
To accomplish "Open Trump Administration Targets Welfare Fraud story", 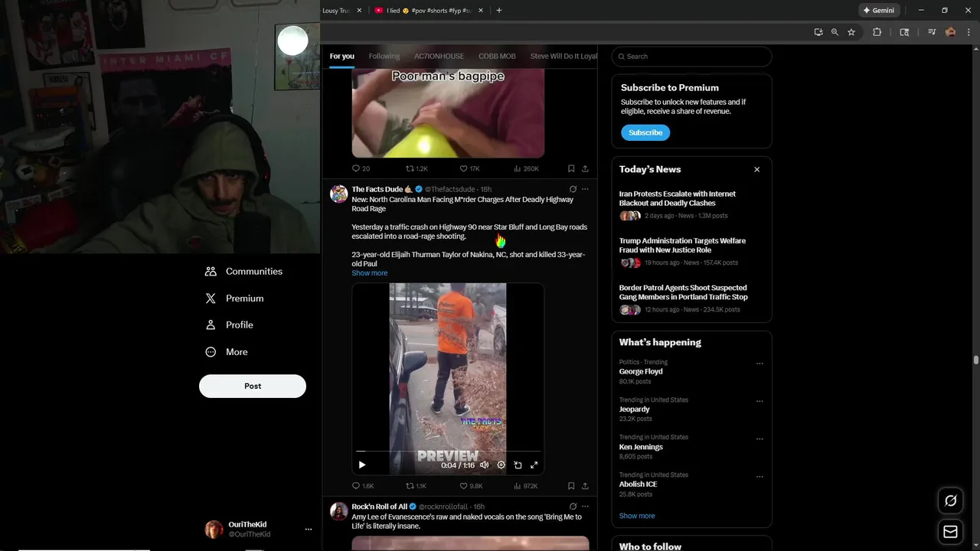I will tap(691, 253).
